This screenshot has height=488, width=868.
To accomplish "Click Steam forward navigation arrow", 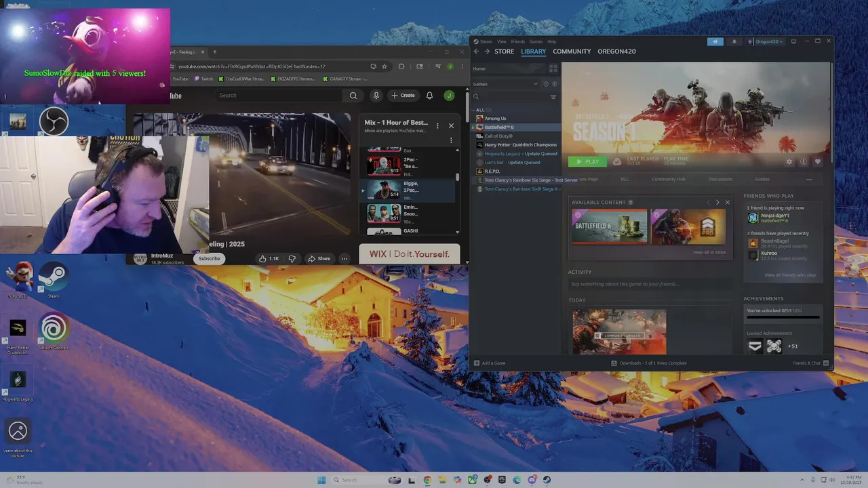I will (x=486, y=52).
